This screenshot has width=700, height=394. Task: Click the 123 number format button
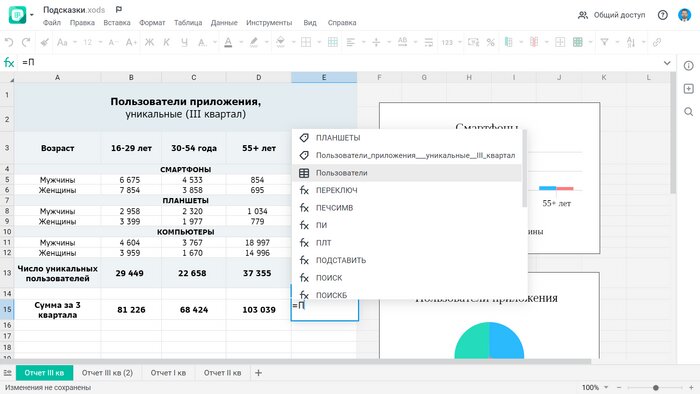pos(447,42)
